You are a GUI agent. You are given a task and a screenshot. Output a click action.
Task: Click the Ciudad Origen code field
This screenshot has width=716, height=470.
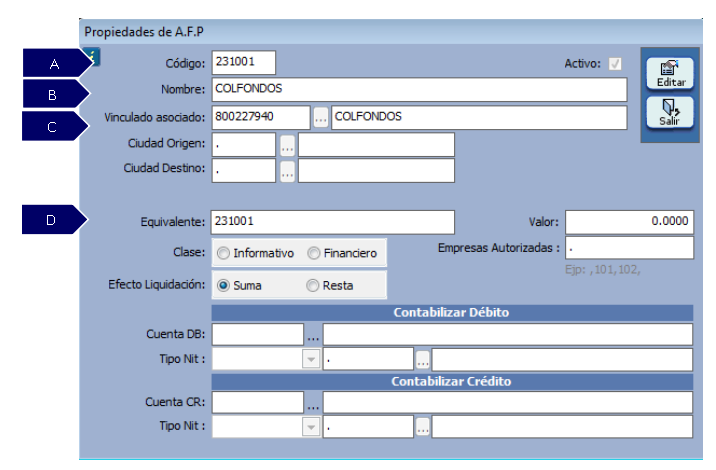click(x=244, y=145)
